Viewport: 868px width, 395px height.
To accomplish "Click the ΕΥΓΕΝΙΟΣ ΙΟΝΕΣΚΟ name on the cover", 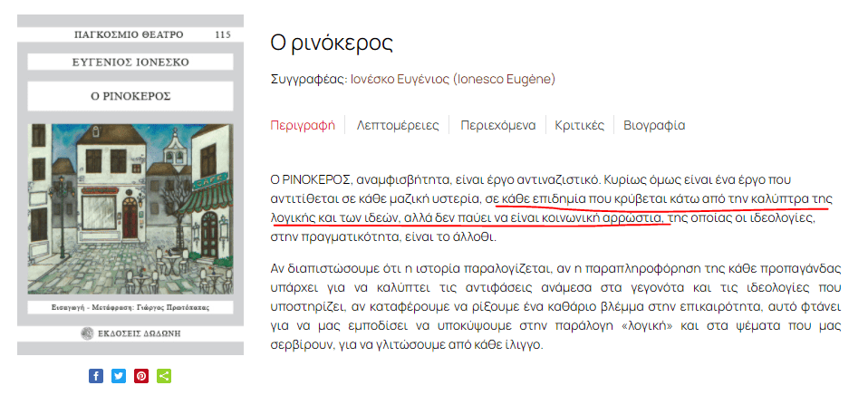I will (130, 63).
